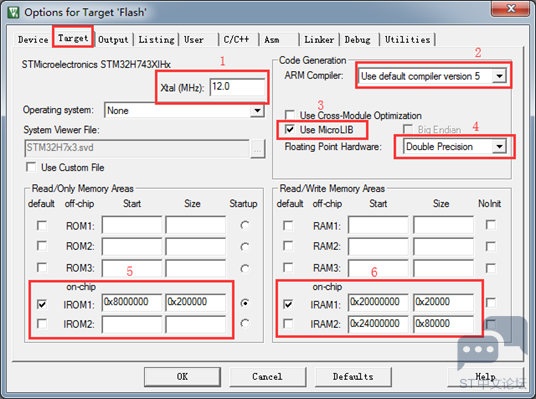Open the Operating system dropdown

coord(257,110)
